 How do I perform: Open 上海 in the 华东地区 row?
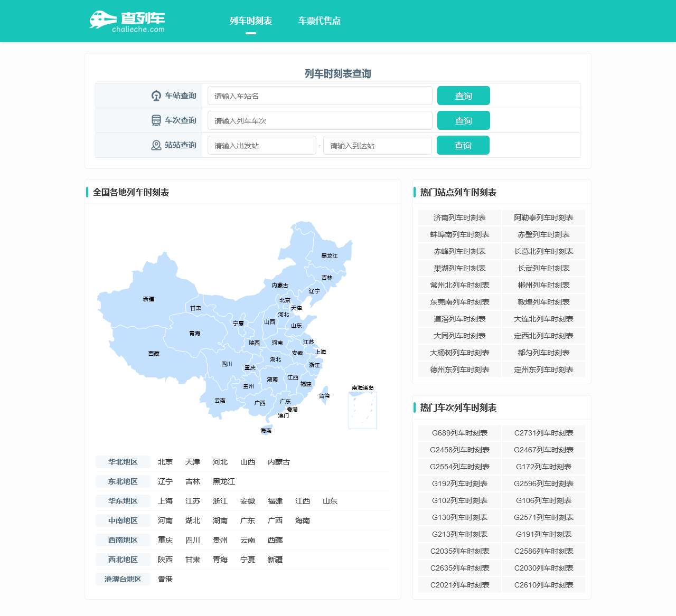[x=165, y=501]
